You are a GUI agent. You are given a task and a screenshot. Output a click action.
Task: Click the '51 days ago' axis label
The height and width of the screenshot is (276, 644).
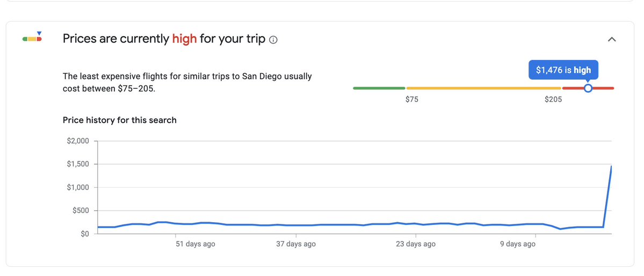[x=196, y=244]
